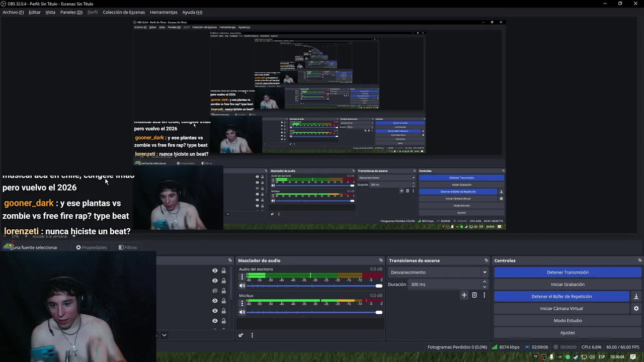Screen dimensions: 644x362
Task: Click Detener Transmisión in main Controles panel
Action: coord(568,272)
